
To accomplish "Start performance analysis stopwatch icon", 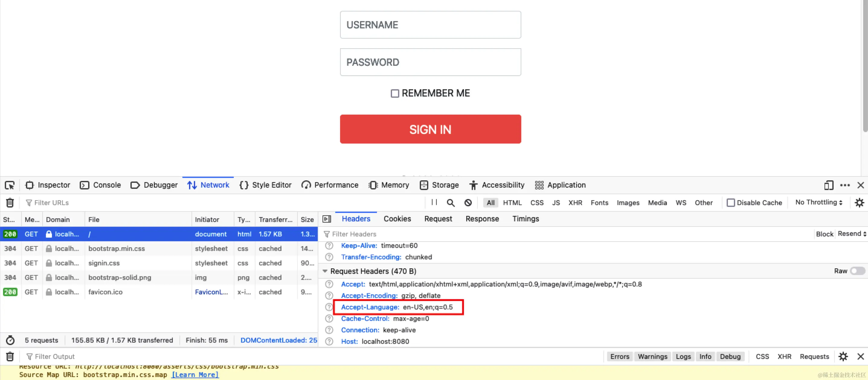I will pos(10,340).
